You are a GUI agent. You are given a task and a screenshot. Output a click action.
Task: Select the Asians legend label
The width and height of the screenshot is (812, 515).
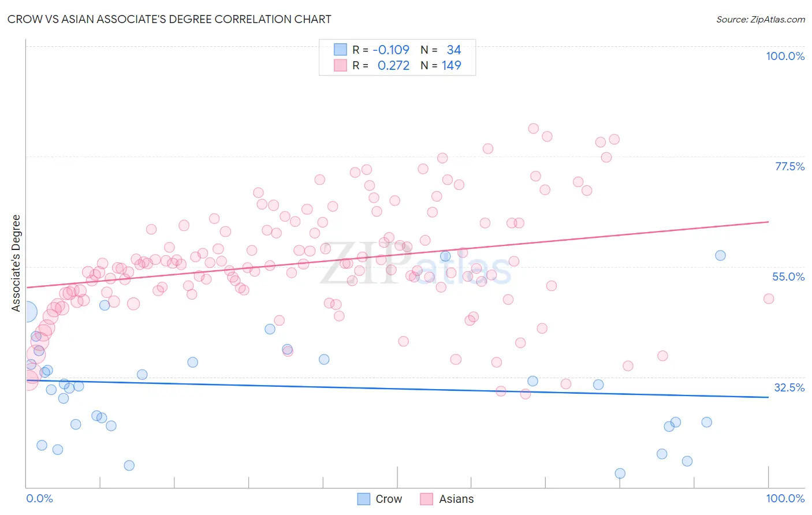(456, 499)
